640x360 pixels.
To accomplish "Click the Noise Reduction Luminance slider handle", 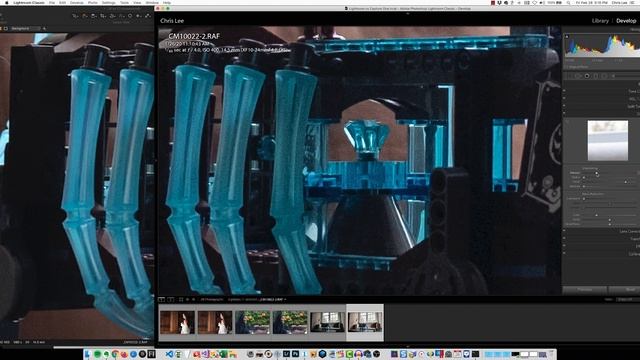I will [x=584, y=199].
